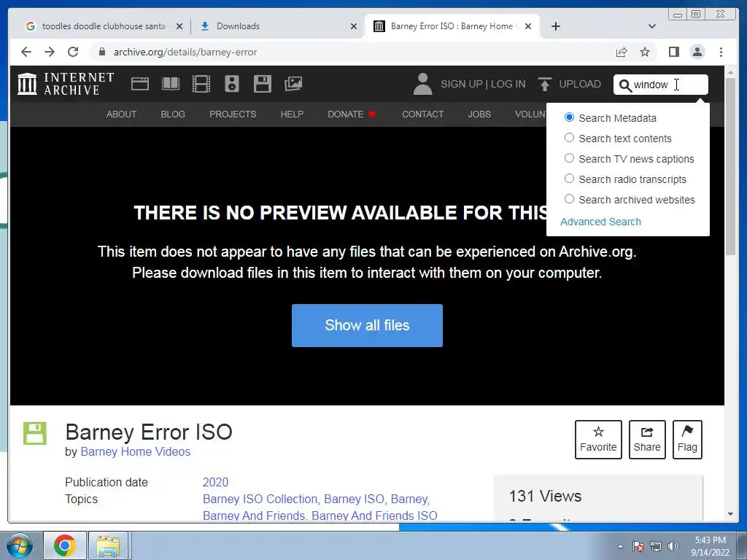
Task: Click the SIGN UP link
Action: point(461,84)
